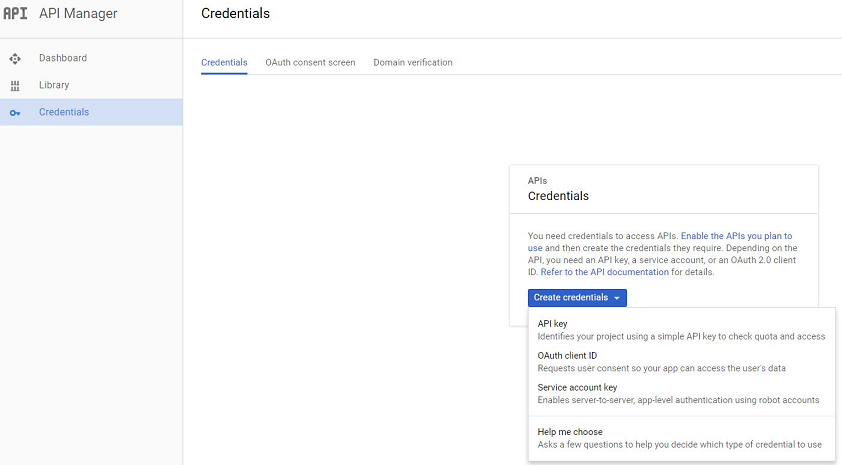Switch to the Credentials tab

click(224, 62)
